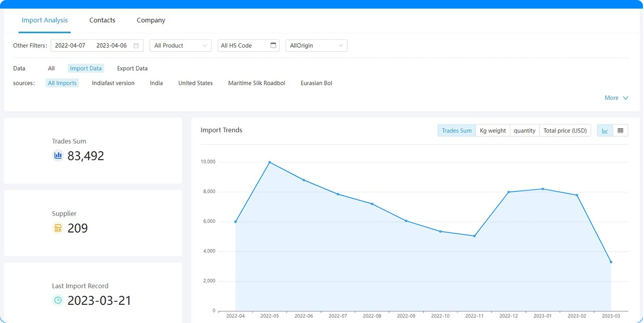Choose the Eurasian Bol source
The image size is (644, 323).
click(316, 83)
